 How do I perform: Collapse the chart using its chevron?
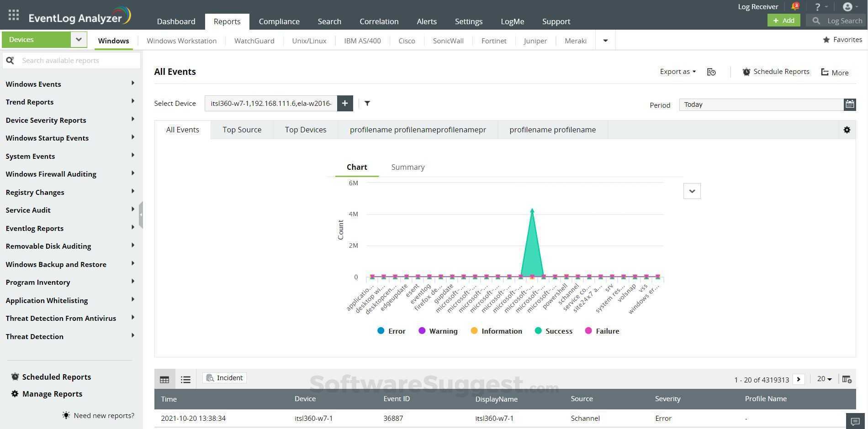pyautogui.click(x=692, y=191)
